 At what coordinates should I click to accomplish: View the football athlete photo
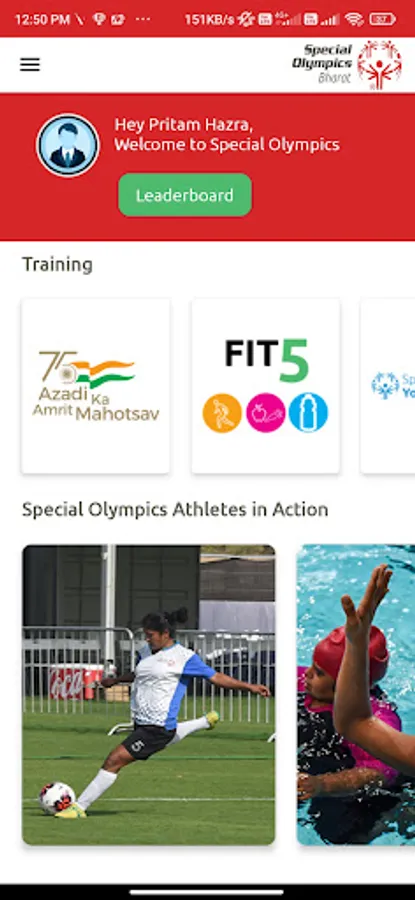149,695
